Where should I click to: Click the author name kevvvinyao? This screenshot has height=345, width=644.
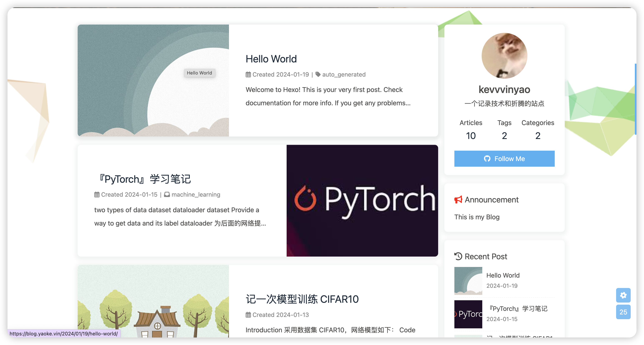coord(504,89)
